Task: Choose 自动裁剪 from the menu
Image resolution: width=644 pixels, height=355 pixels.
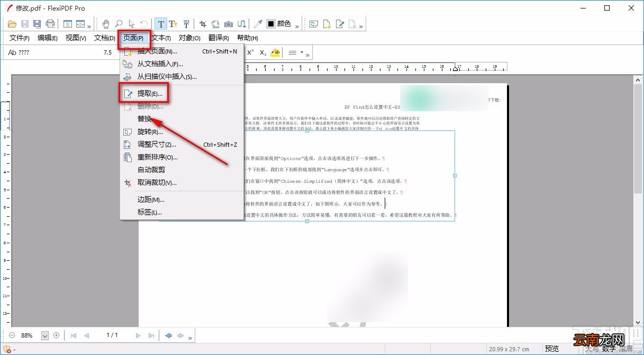Action: pos(182,170)
